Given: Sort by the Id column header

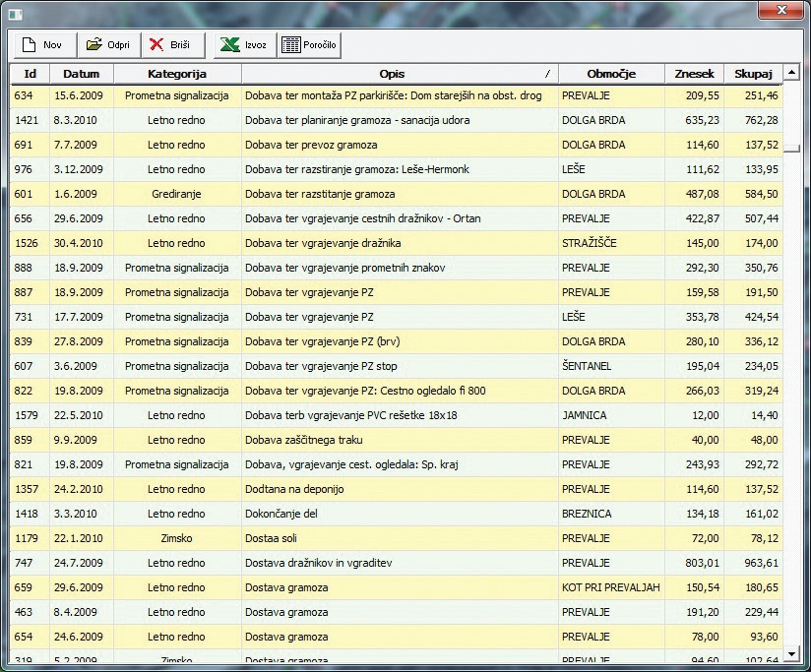Looking at the screenshot, I should (x=30, y=74).
